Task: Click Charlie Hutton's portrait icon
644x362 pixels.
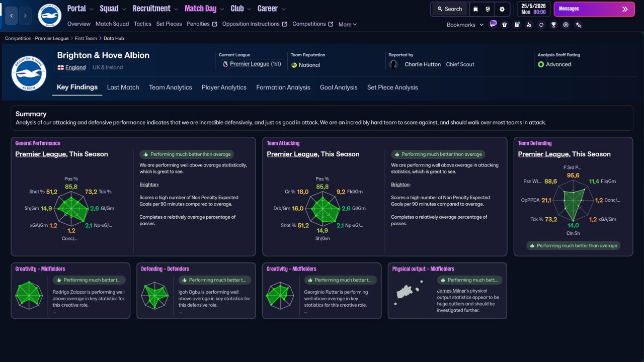Action: pyautogui.click(x=394, y=64)
